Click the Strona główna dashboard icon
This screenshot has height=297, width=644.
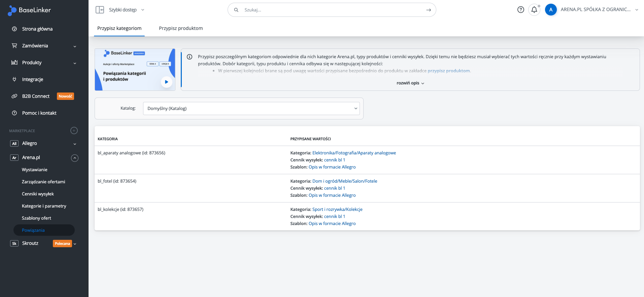point(14,29)
